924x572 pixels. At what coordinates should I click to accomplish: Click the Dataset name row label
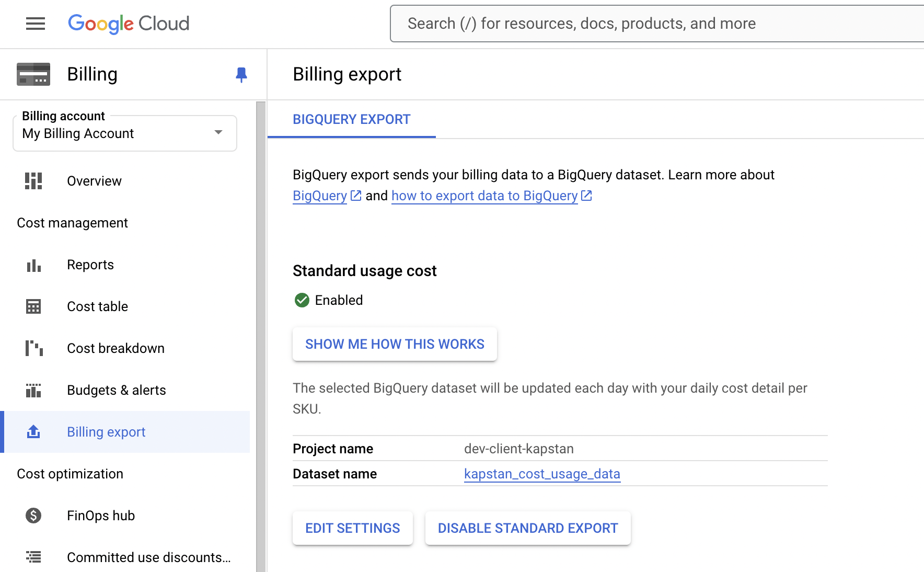(x=334, y=474)
